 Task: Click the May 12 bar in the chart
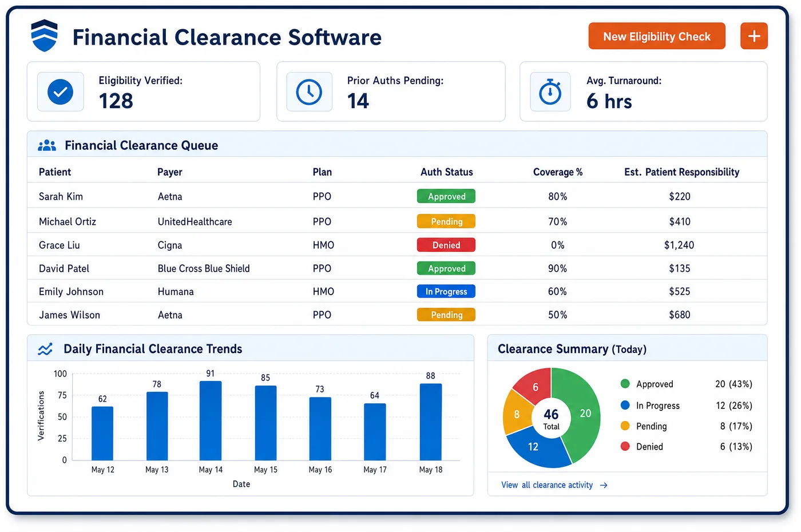(x=102, y=434)
